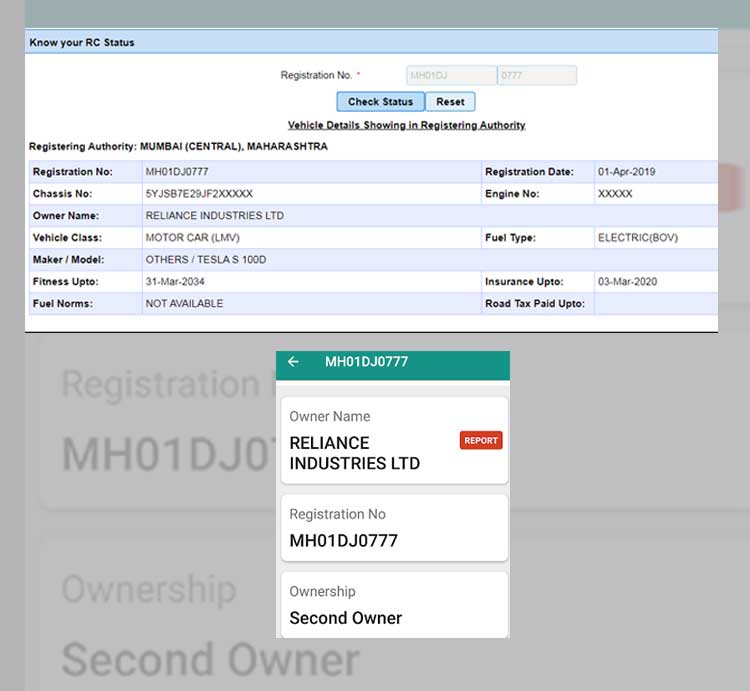Click the Reset button
This screenshot has height=691, width=750.
[x=450, y=102]
